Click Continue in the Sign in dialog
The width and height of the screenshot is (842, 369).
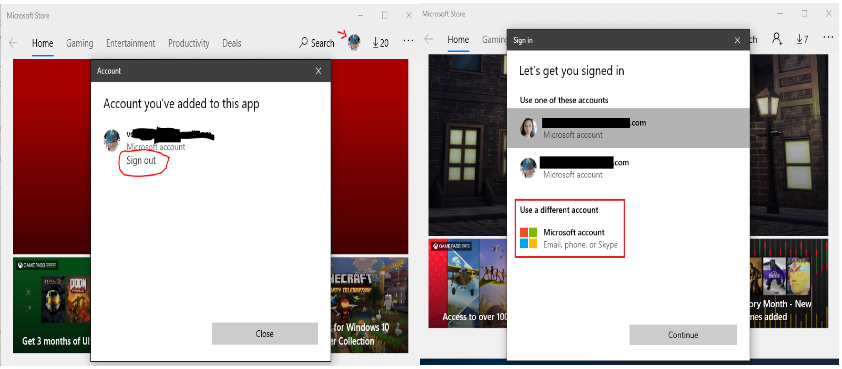[x=683, y=335]
